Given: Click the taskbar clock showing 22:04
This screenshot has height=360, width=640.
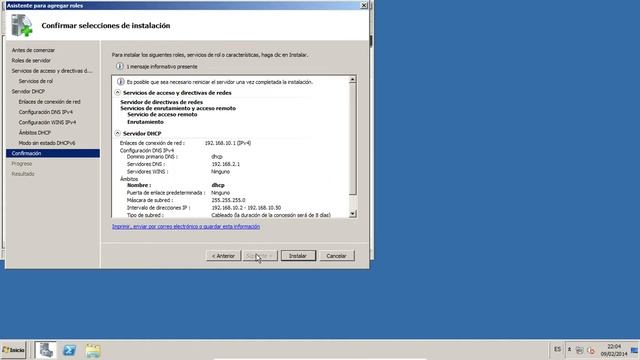Looking at the screenshot, I should [x=613, y=350].
